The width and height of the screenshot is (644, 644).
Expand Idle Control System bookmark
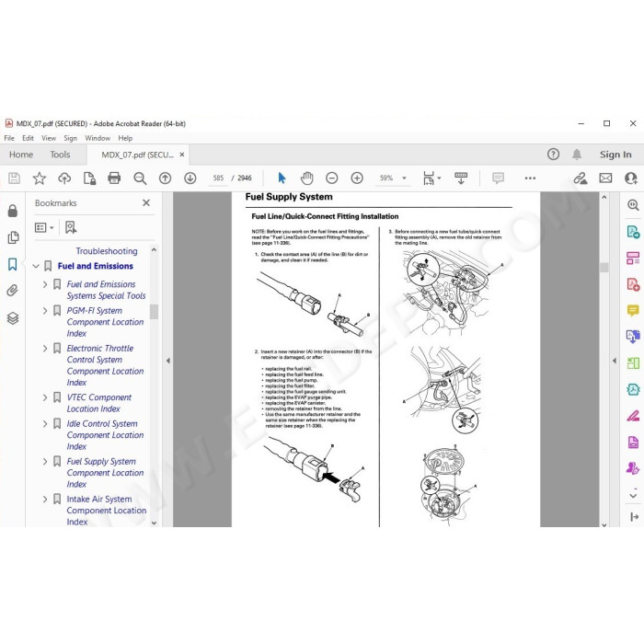[45, 424]
